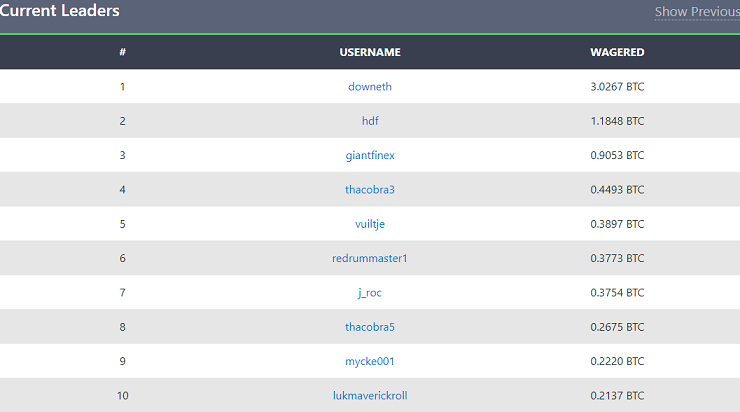Open the redrummaster1 username link

click(x=370, y=258)
